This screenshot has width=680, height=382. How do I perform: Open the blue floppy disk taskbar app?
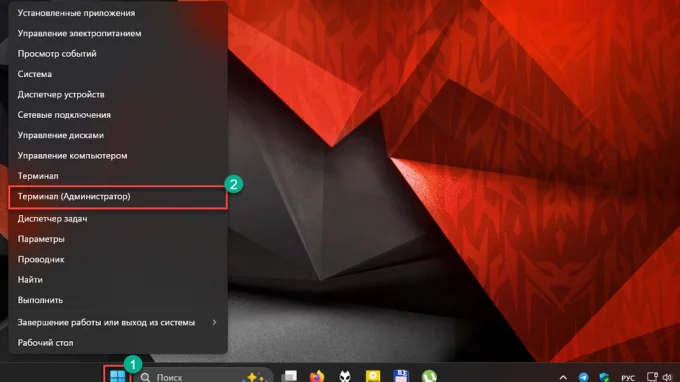coord(401,376)
